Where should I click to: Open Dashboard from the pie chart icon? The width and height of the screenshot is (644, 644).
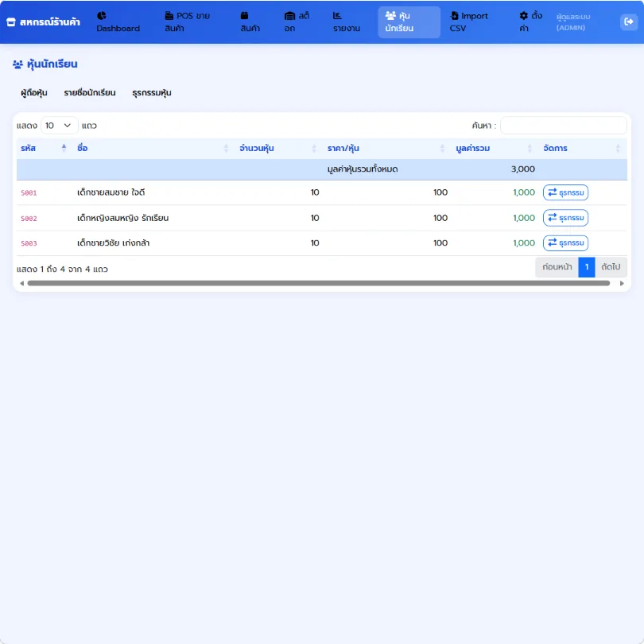(x=118, y=21)
